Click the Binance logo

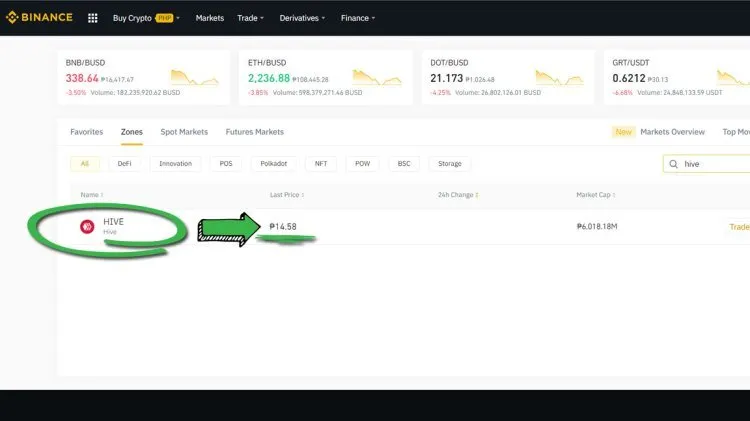[39, 18]
